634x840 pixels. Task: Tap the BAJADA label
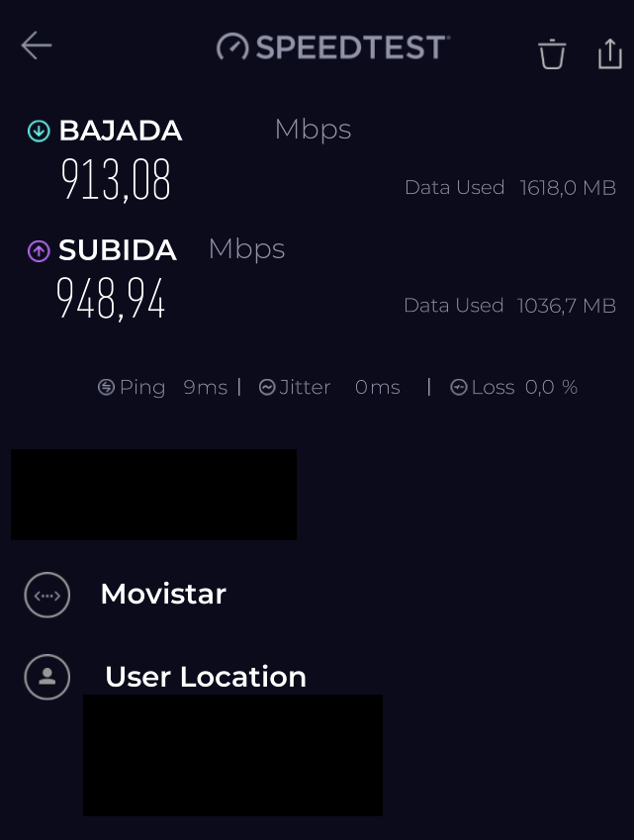tap(121, 131)
